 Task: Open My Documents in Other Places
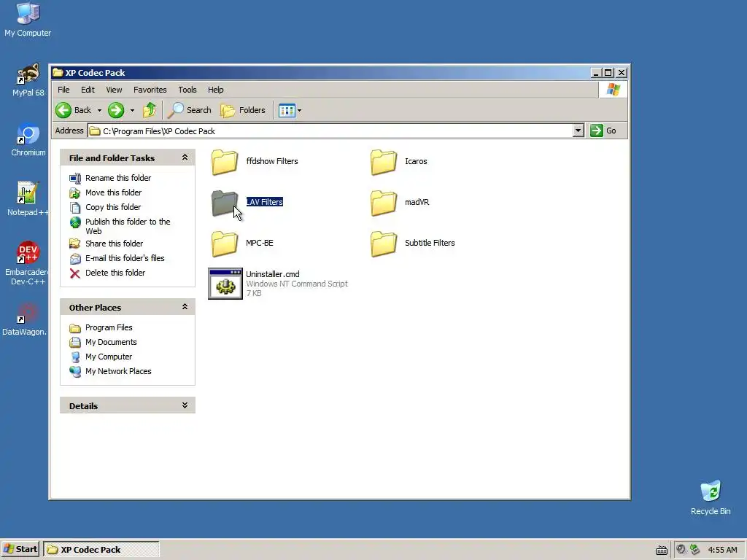(111, 343)
